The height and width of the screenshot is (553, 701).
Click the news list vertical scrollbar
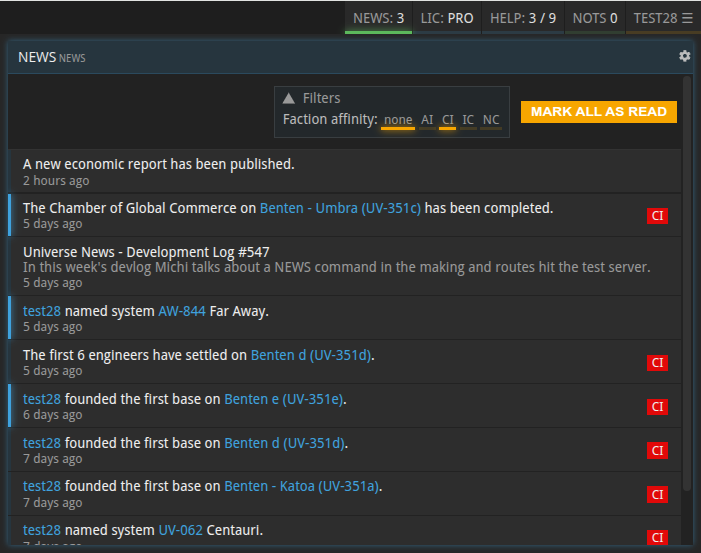point(687,284)
